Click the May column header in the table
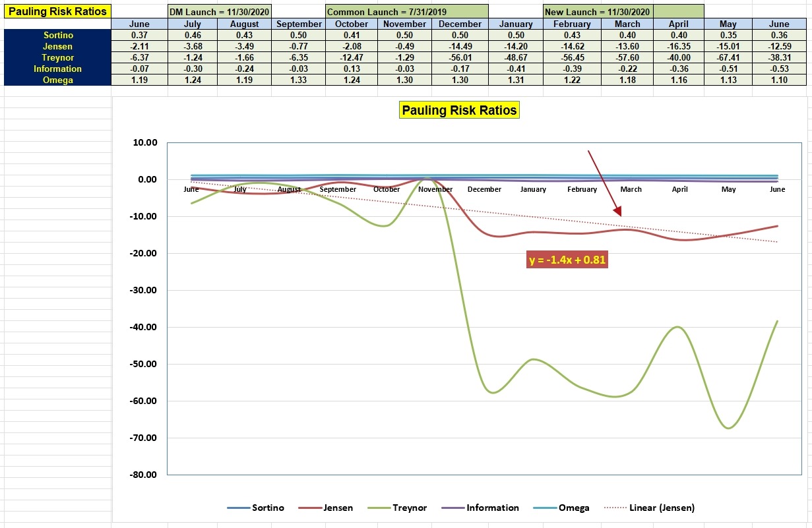 pos(728,24)
